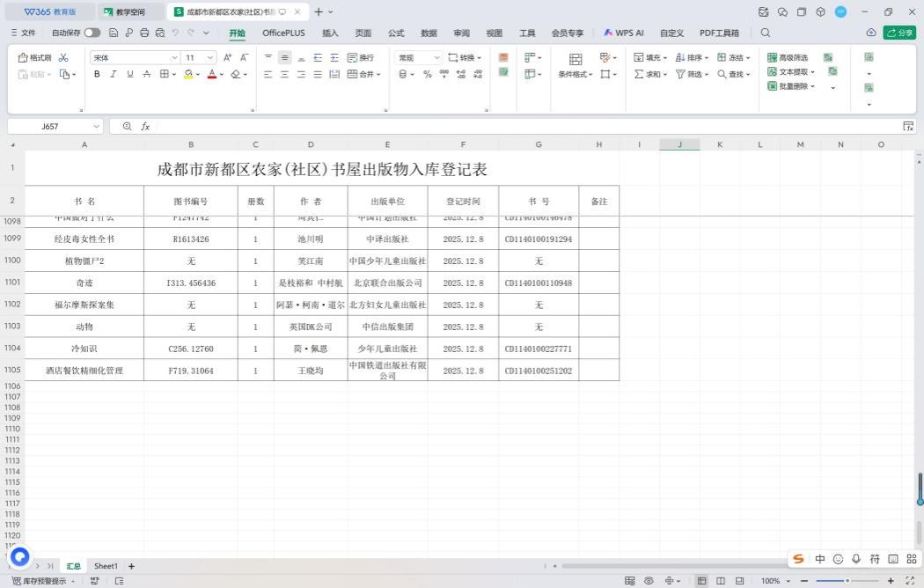Click the 高级筛选 advanced filter button
Image resolution: width=924 pixels, height=588 pixels.
pos(788,57)
